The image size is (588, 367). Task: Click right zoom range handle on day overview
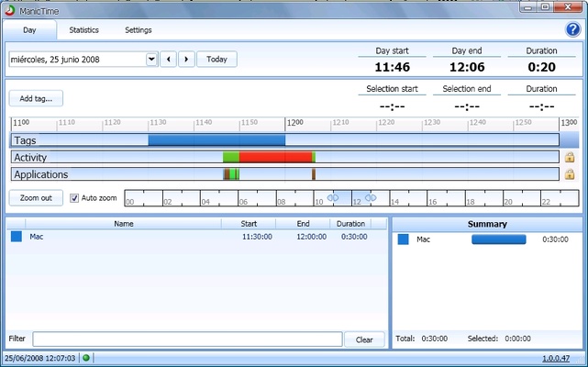[371, 198]
